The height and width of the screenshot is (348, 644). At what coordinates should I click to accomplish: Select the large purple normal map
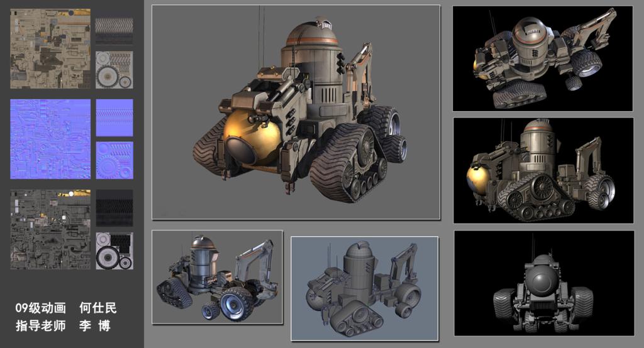[50, 138]
